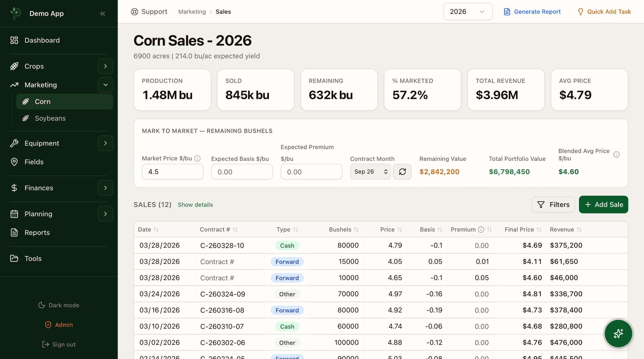Show details for the sales list
The width and height of the screenshot is (644, 359).
tap(195, 204)
